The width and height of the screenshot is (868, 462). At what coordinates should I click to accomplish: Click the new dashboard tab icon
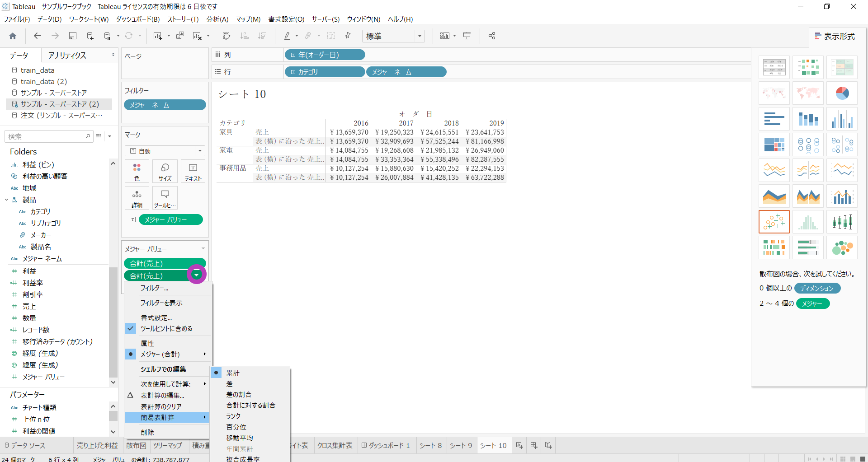tap(534, 446)
